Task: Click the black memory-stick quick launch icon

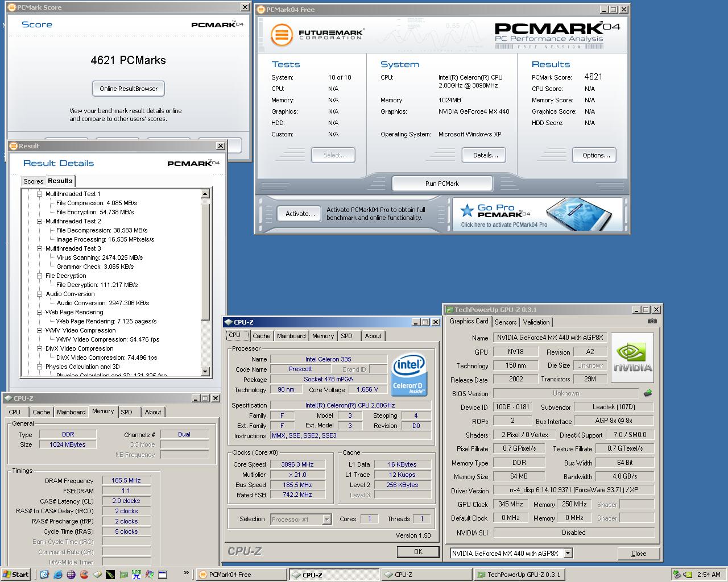Action: point(110,575)
